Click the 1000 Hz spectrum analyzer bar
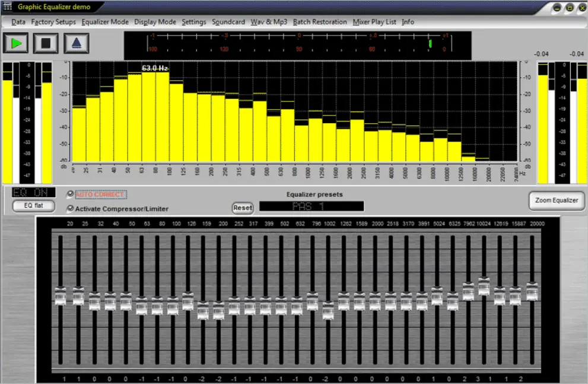This screenshot has height=384, width=588. point(316,140)
